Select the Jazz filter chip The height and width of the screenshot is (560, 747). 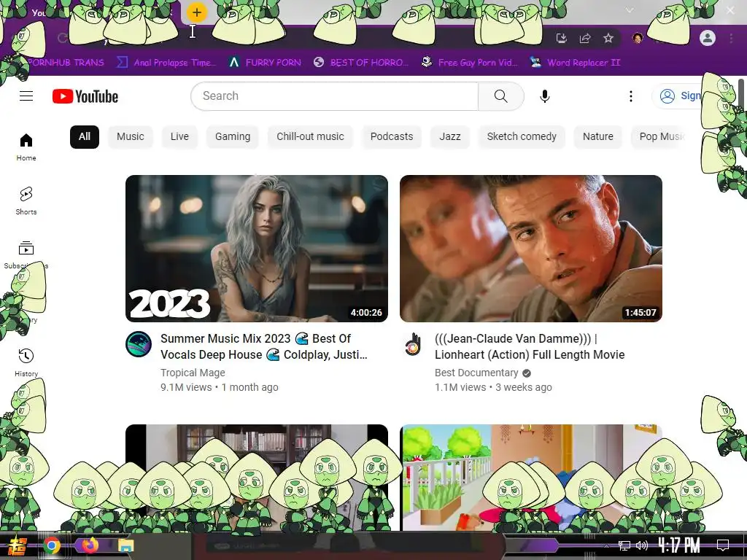[449, 136]
